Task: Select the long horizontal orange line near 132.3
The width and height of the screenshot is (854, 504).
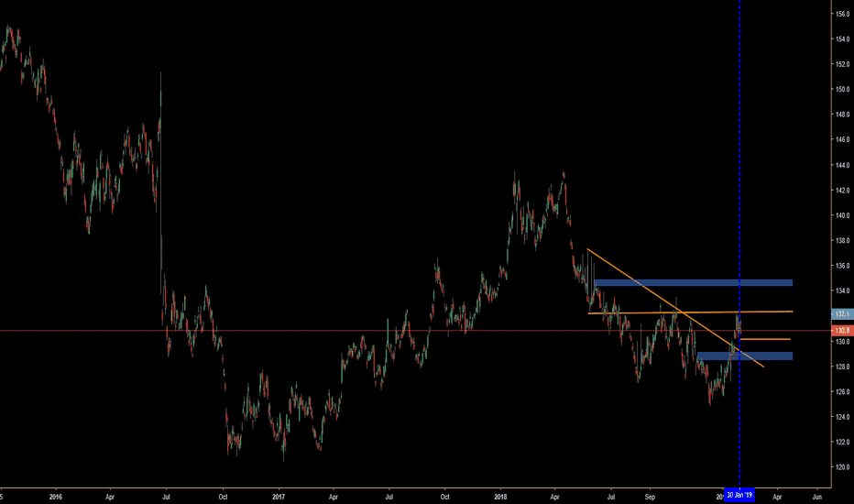Action: coord(690,312)
